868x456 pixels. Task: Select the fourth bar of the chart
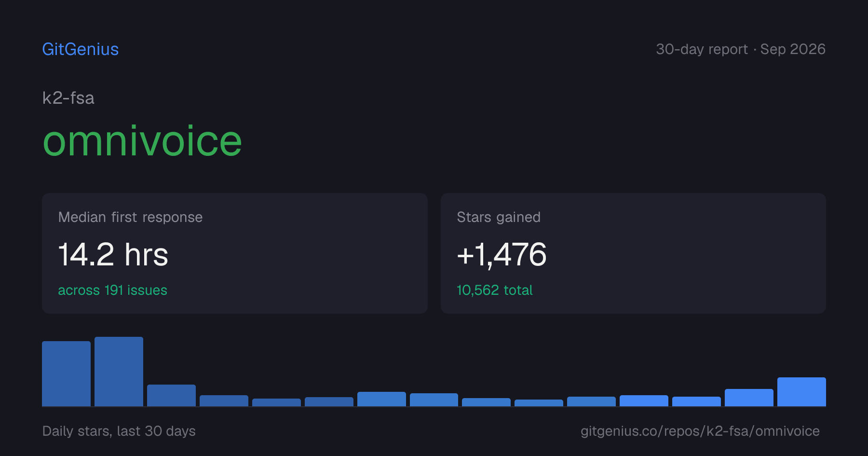(x=224, y=401)
